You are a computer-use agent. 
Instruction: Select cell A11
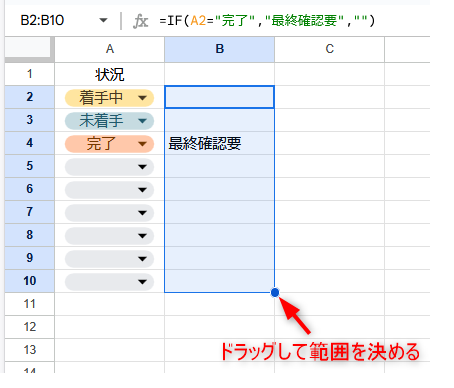click(110, 304)
